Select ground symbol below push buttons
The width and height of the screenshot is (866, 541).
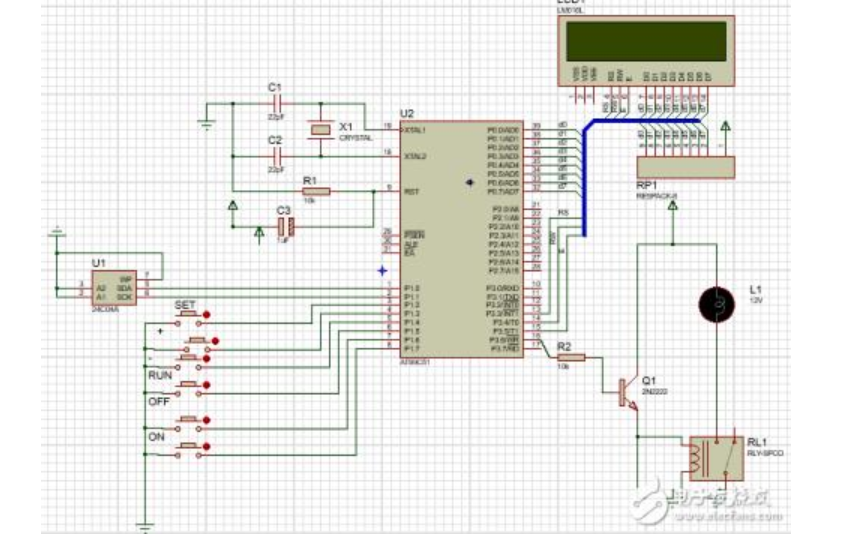pyautogui.click(x=145, y=527)
